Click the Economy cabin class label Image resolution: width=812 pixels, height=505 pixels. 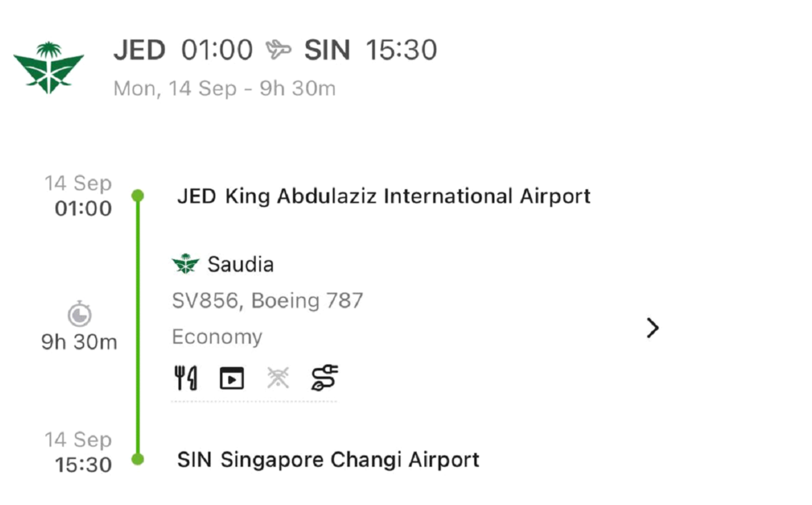click(217, 337)
